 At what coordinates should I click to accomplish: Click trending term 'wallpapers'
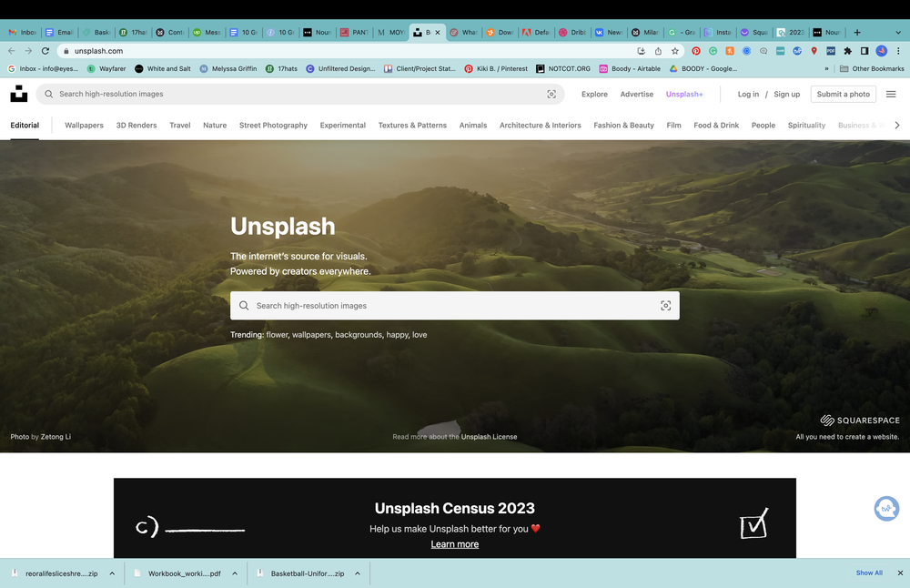(x=311, y=335)
